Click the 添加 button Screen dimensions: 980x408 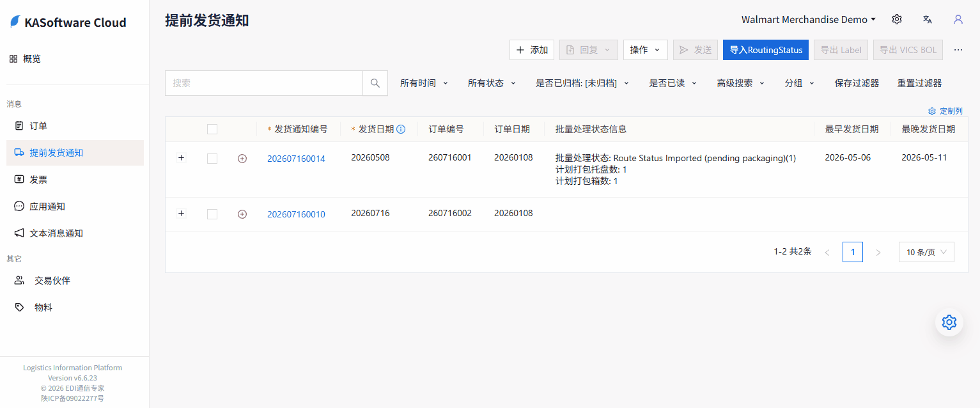[x=532, y=50]
